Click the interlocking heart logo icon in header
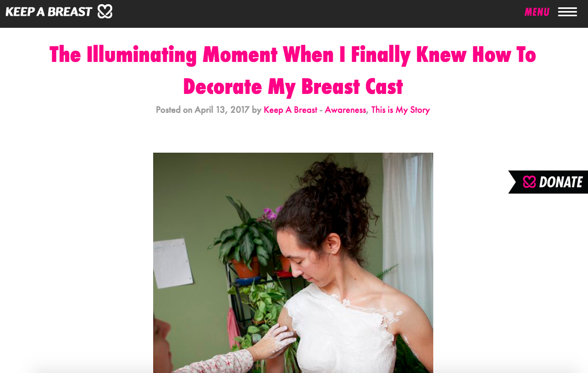The width and height of the screenshot is (588, 373). [x=105, y=11]
